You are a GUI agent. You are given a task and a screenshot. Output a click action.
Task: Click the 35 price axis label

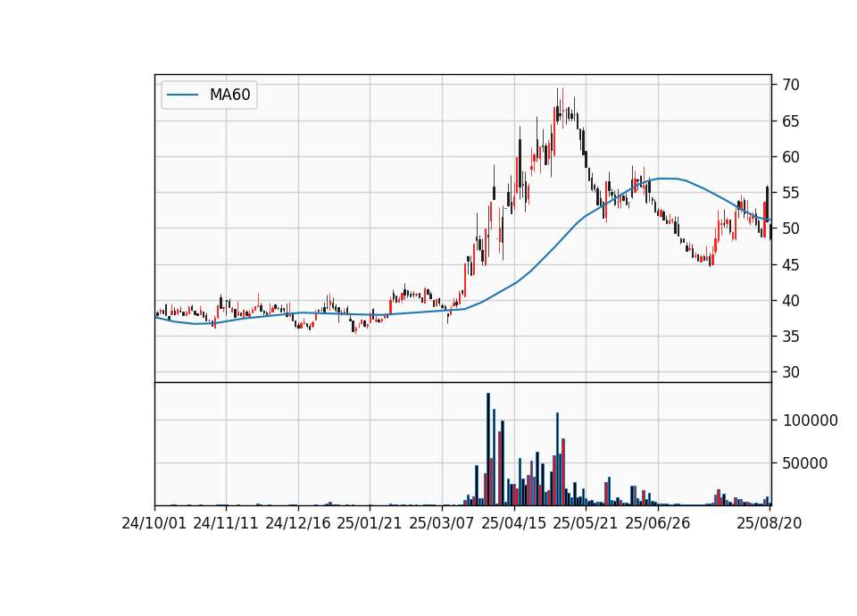[x=791, y=337]
